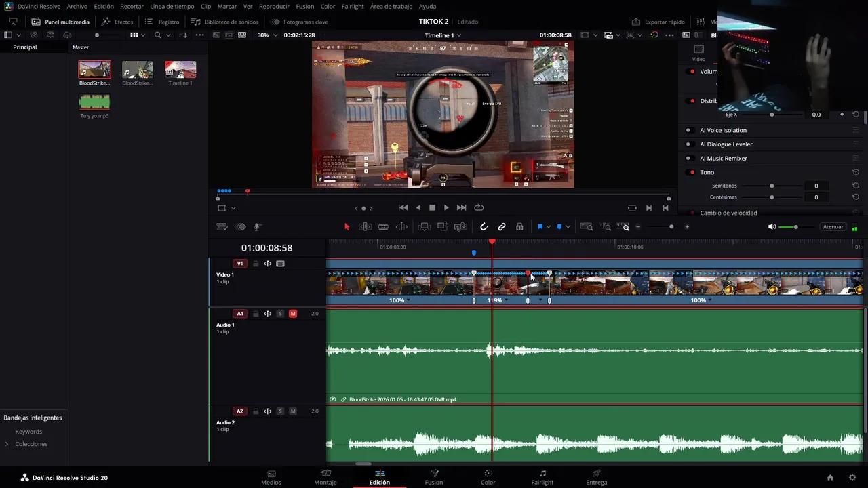Viewport: 868px width, 488px height.
Task: Open the Fotogramas clave panel
Action: pos(300,22)
